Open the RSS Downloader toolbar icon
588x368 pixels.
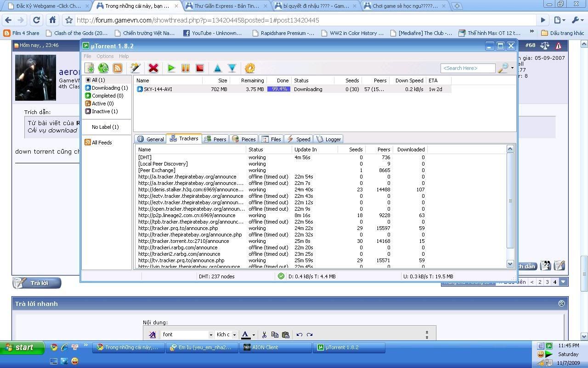[x=118, y=68]
